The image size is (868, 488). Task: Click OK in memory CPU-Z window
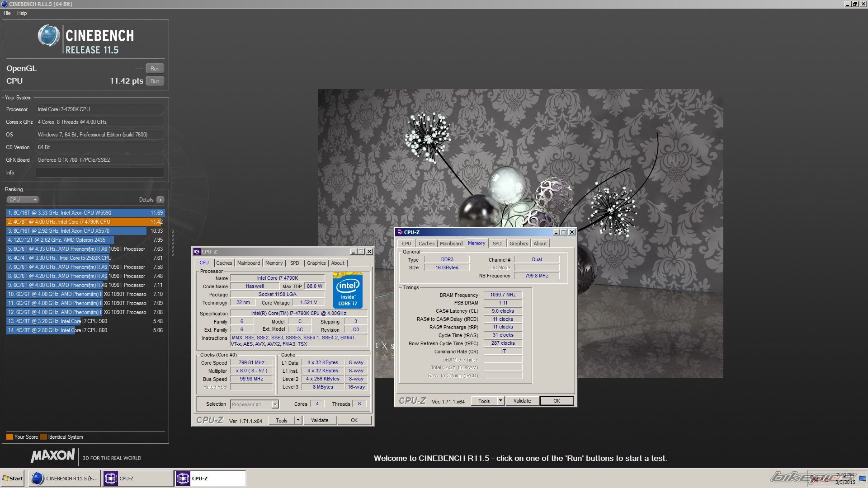click(x=557, y=401)
